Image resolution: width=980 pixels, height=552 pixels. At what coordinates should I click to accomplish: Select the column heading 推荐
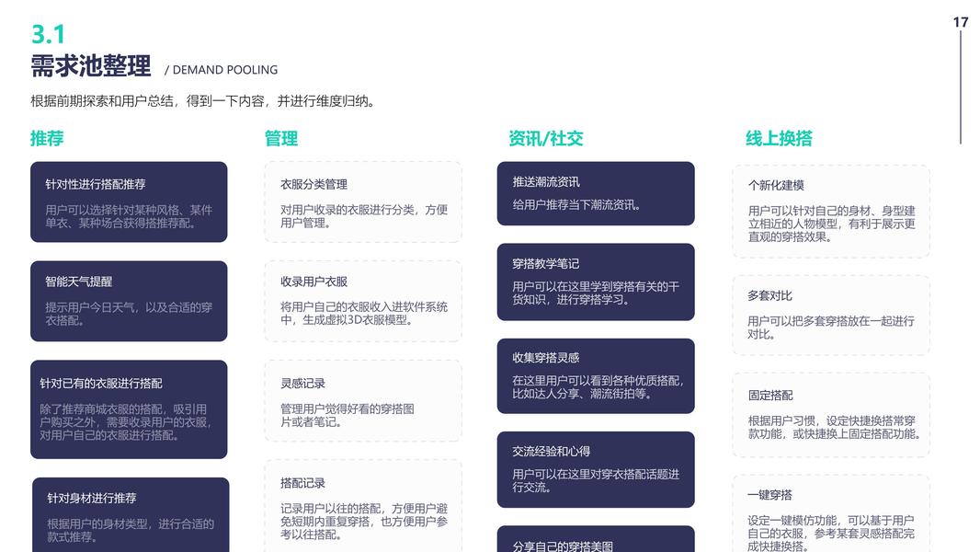pos(47,138)
